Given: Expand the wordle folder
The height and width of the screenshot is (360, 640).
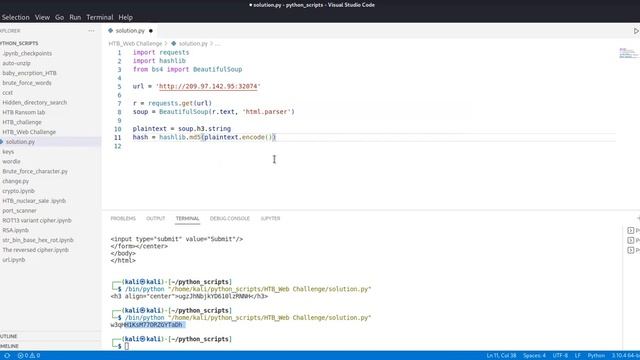Looking at the screenshot, I should pos(11,161).
